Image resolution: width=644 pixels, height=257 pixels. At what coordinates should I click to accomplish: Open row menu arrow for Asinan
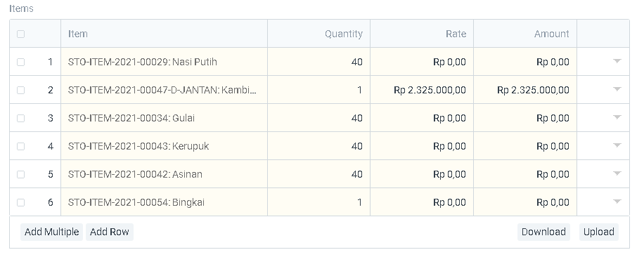tap(617, 173)
